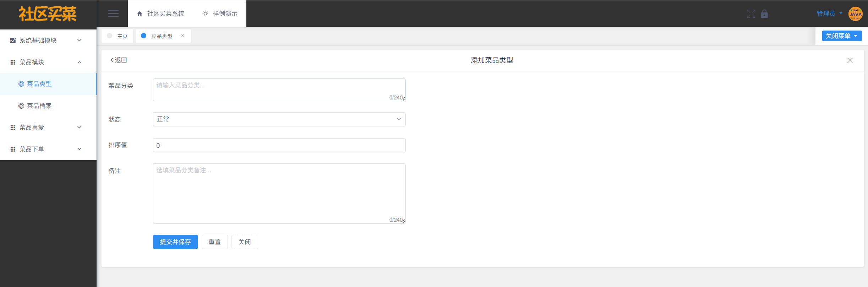The image size is (868, 287).
Task: Focus the 菜品分类 text area
Action: [279, 90]
